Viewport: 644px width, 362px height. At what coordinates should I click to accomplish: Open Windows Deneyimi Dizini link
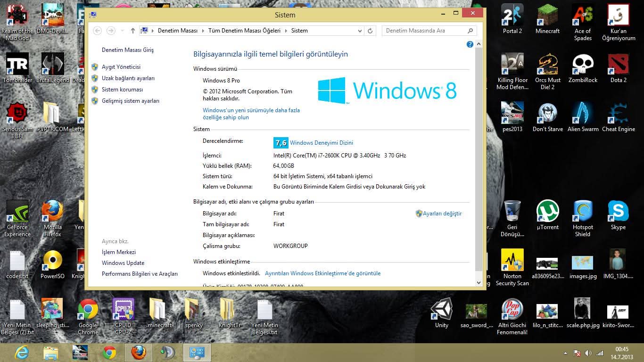pyautogui.click(x=322, y=143)
